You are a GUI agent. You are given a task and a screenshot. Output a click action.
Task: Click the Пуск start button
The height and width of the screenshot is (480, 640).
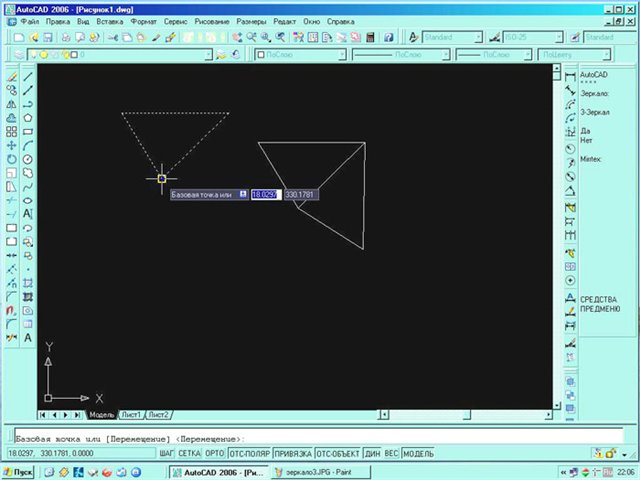pyautogui.click(x=20, y=469)
